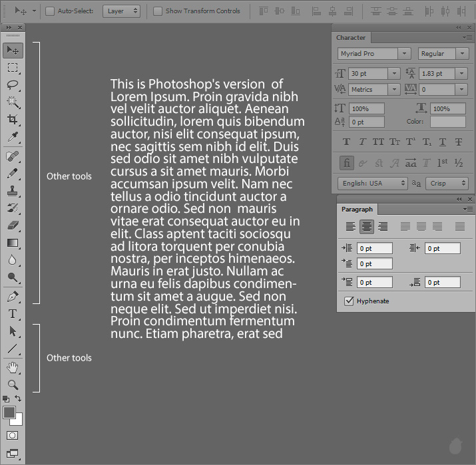Select the Gradient tool
Image resolution: width=476 pixels, height=465 pixels.
[x=13, y=243]
